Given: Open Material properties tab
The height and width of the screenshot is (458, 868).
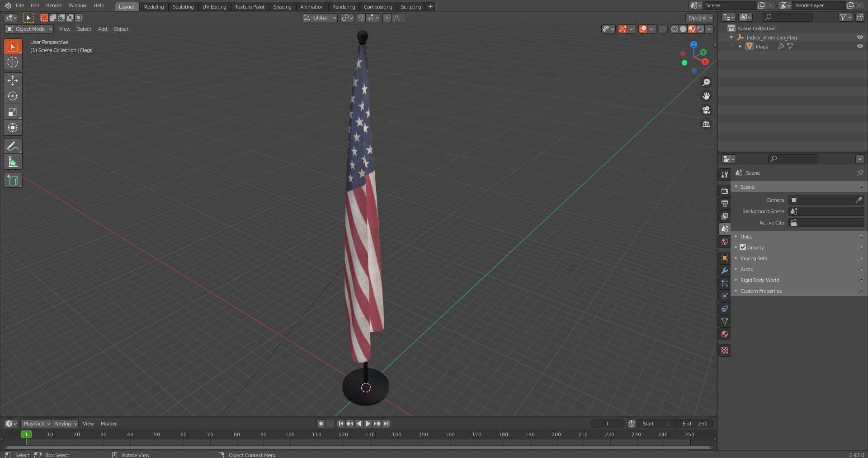Looking at the screenshot, I should point(725,334).
